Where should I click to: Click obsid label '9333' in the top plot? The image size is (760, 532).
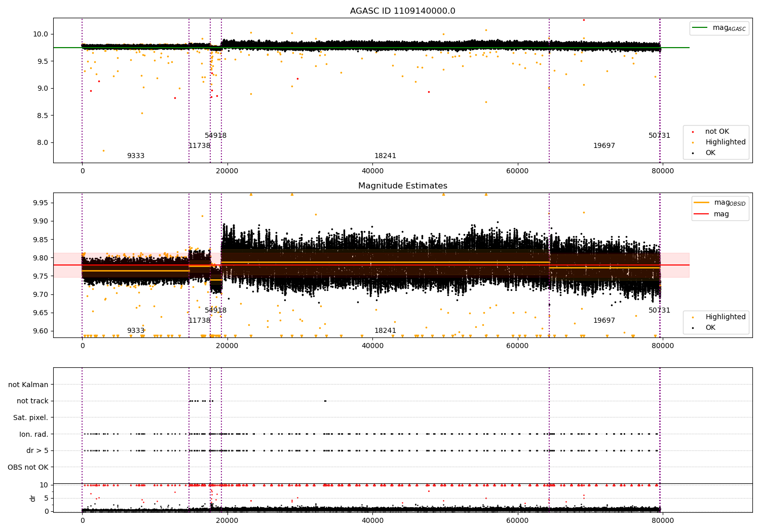(x=136, y=156)
